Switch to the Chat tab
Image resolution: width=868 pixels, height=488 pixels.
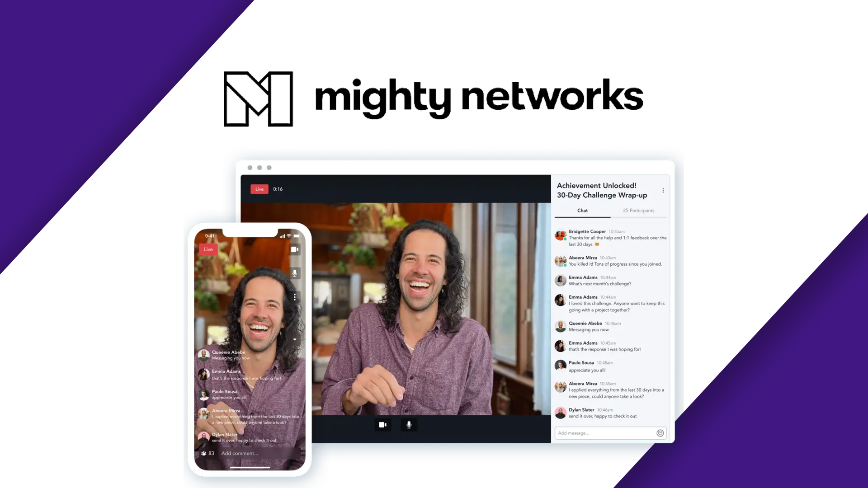point(582,210)
